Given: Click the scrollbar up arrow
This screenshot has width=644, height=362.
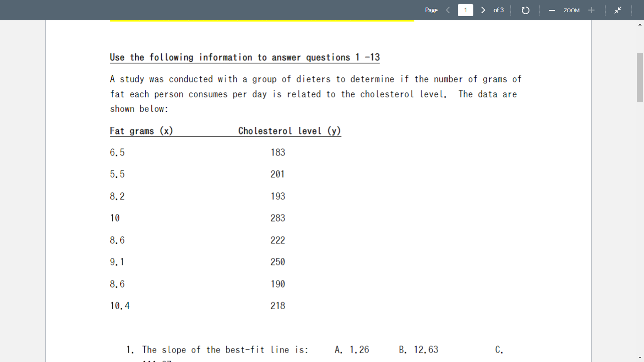Looking at the screenshot, I should tap(640, 23).
